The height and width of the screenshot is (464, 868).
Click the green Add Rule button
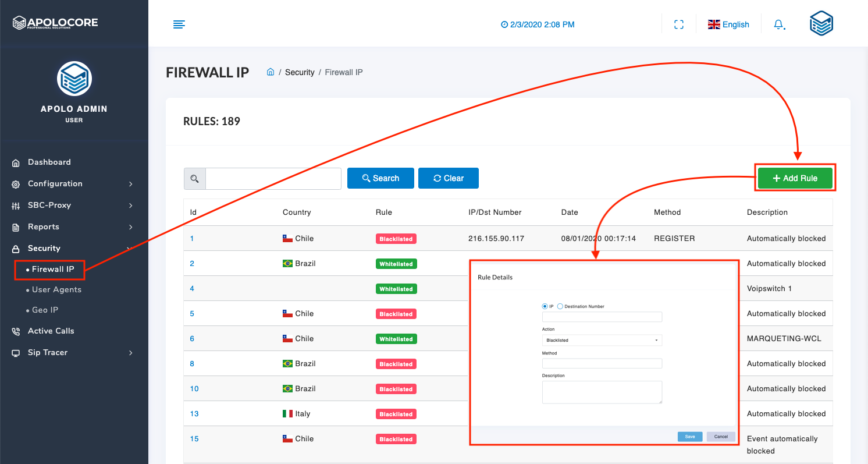point(795,179)
